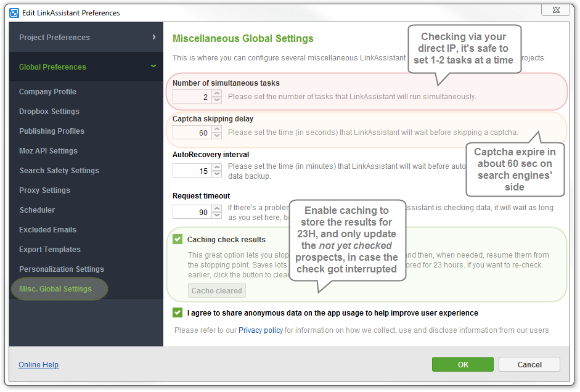
Task: Click the AutoRecovery interval field
Action: pos(192,171)
